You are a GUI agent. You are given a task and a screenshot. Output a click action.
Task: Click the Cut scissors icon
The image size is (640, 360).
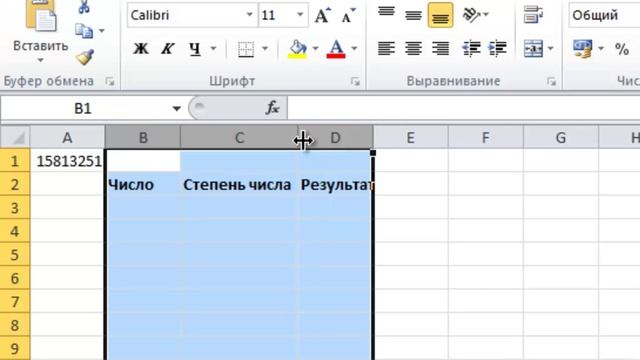pyautogui.click(x=84, y=7)
